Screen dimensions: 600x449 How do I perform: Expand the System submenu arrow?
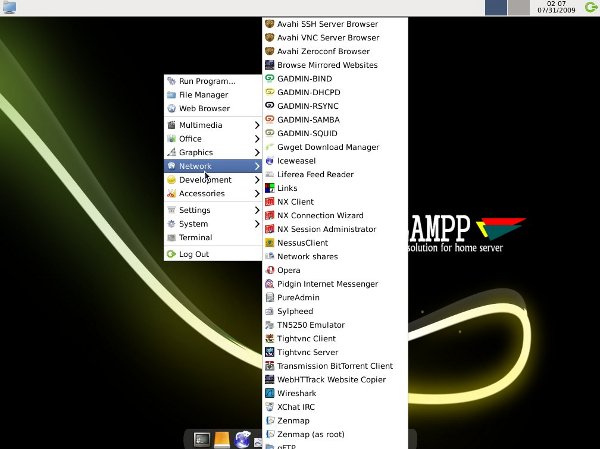pos(257,224)
